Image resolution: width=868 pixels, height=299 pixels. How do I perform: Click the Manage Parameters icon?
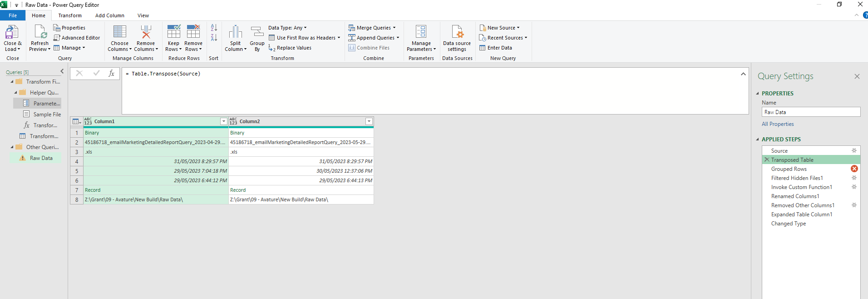click(421, 32)
